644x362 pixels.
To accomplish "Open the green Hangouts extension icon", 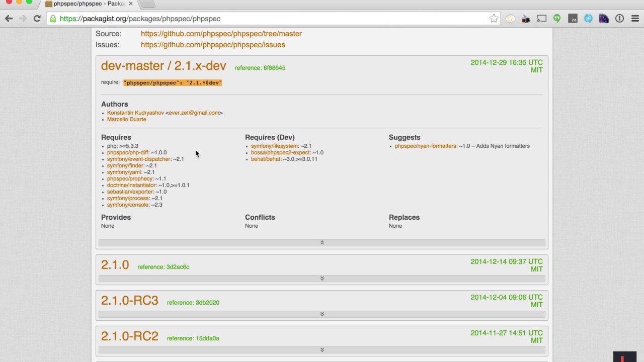I will [557, 19].
